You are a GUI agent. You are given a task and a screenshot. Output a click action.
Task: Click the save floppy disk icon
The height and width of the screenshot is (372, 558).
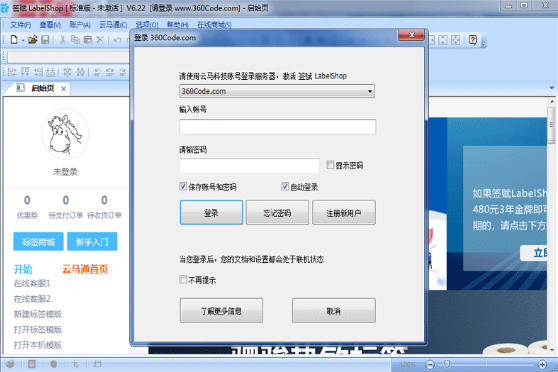[45, 40]
